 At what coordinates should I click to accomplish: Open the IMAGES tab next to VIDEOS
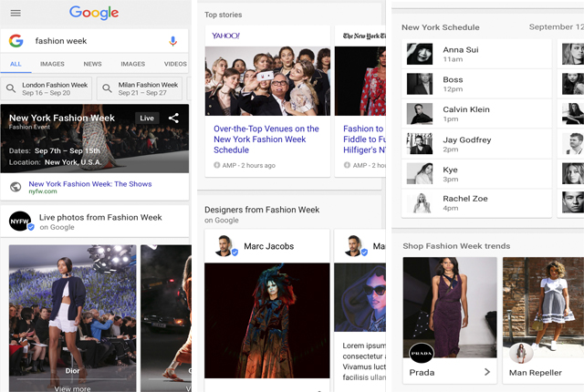point(132,64)
